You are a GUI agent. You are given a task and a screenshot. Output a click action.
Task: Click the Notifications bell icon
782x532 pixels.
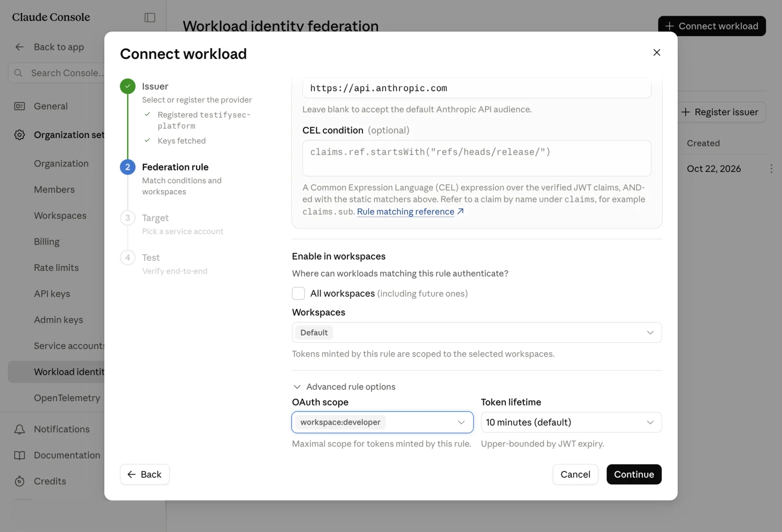[x=20, y=429]
